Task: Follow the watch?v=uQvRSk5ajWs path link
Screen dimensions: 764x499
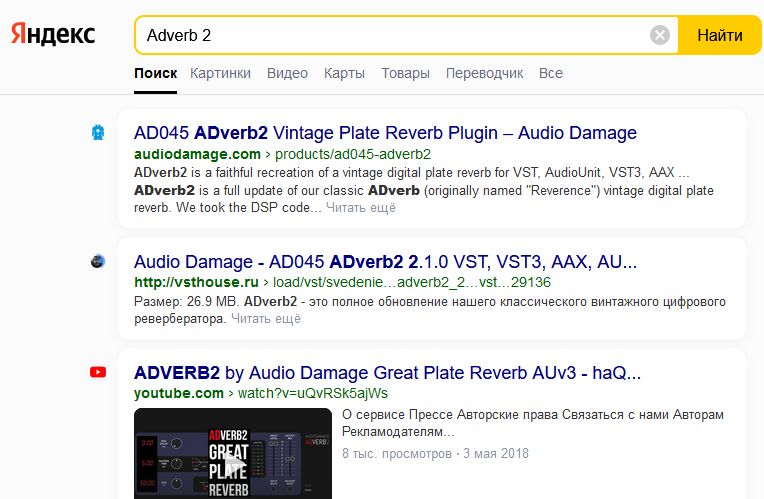Action: [313, 393]
